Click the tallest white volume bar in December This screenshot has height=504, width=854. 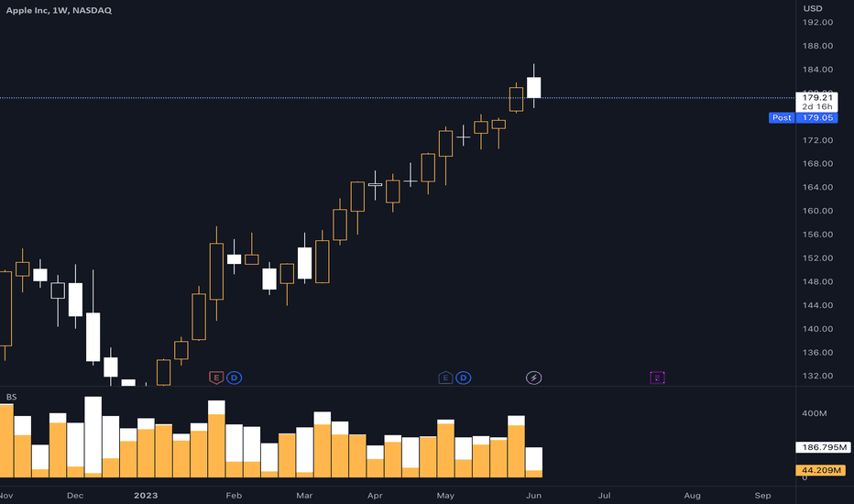point(93,434)
